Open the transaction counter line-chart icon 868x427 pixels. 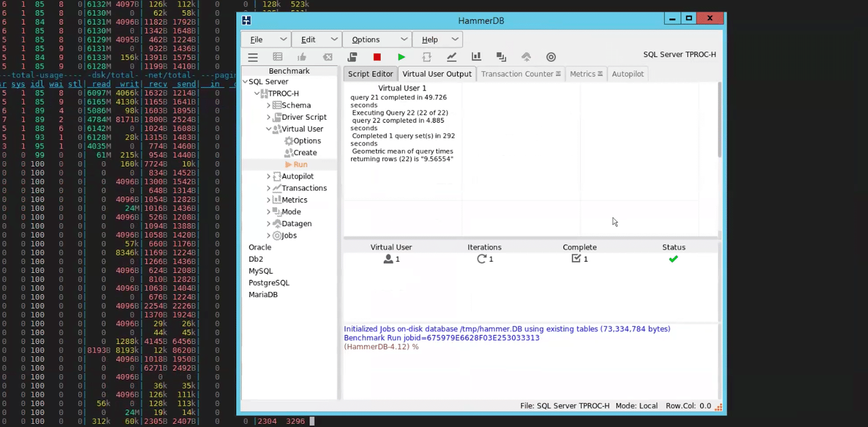pos(451,57)
